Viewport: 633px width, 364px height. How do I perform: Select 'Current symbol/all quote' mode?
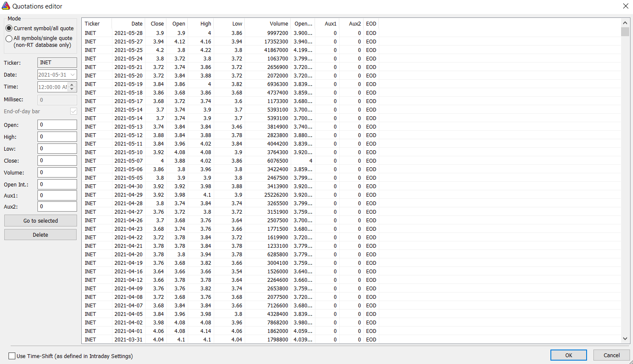(9, 28)
